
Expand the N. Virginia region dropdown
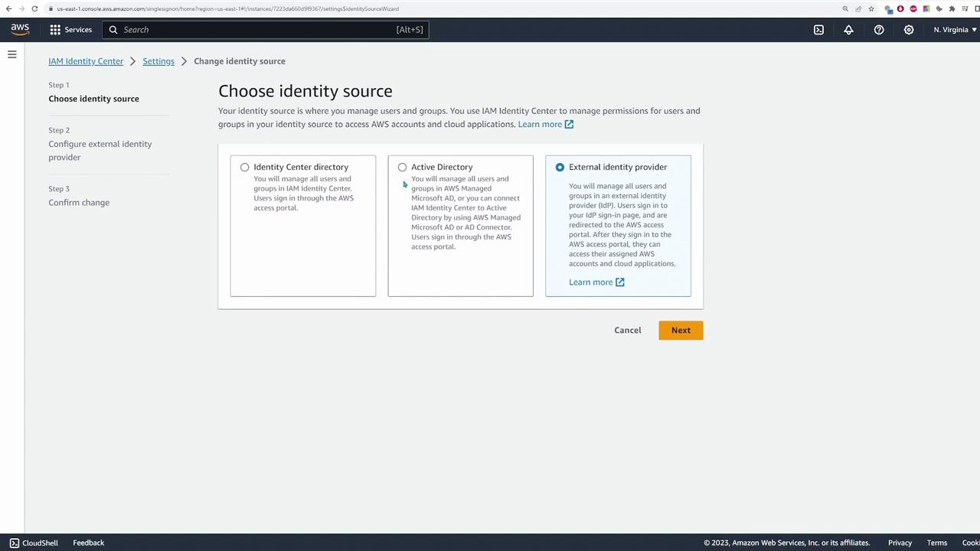955,30
